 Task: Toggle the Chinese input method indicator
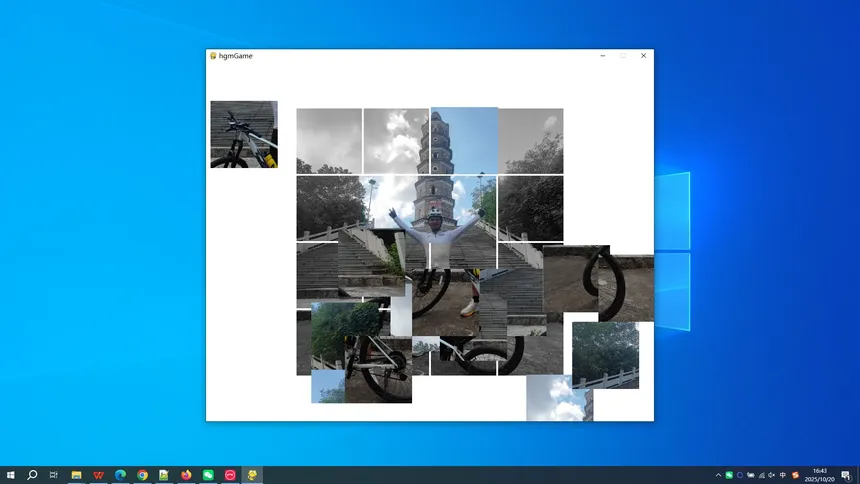pyautogui.click(x=783, y=475)
